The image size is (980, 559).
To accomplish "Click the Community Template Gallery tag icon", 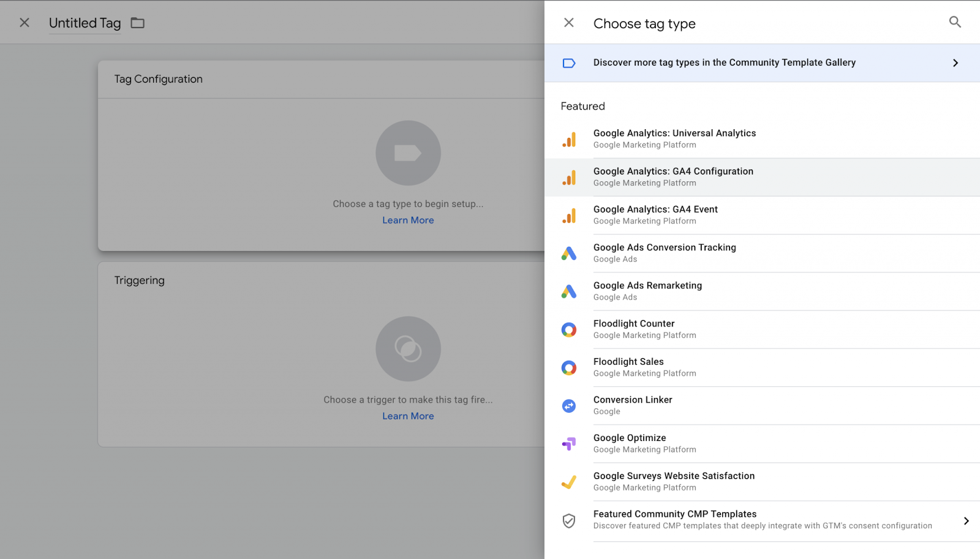I will pos(569,63).
